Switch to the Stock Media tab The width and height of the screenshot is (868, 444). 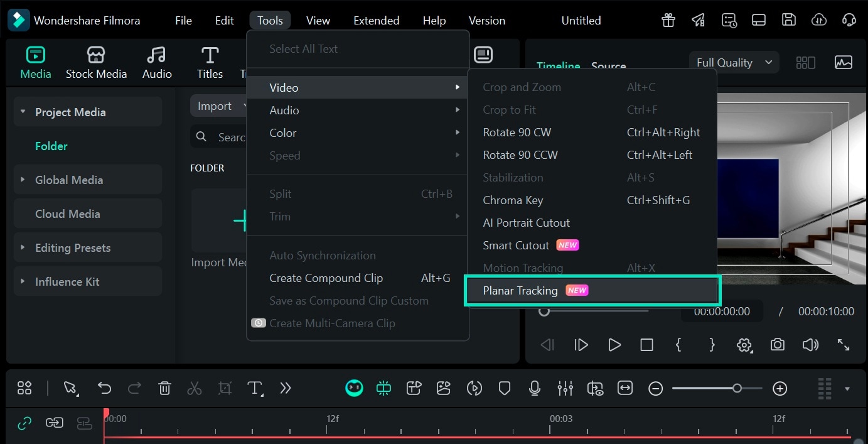tap(96, 62)
